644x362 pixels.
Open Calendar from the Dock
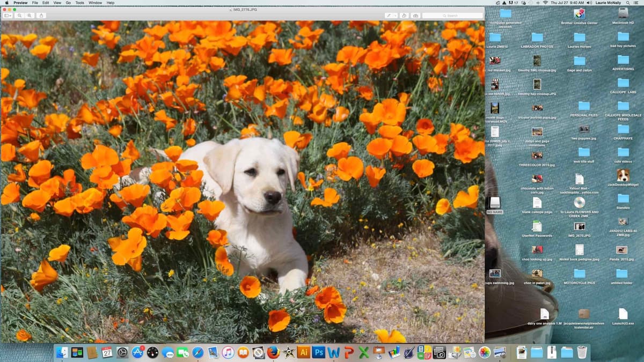pos(107,352)
